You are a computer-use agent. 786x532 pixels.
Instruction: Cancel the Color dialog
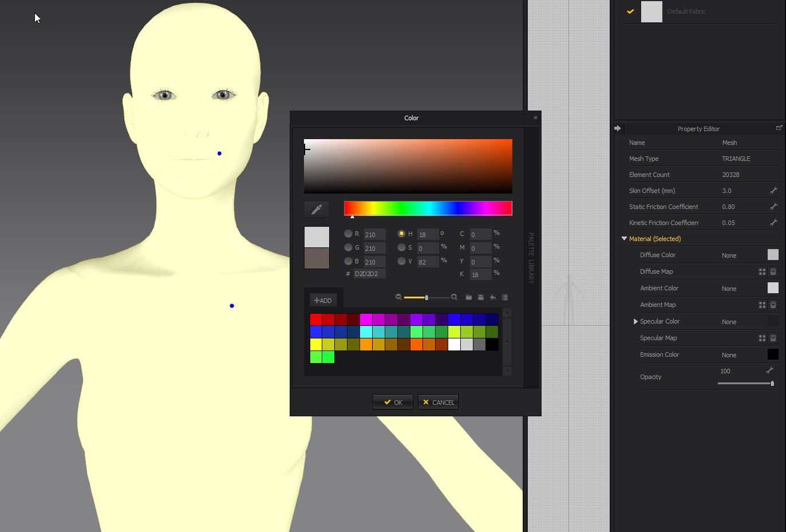[439, 402]
